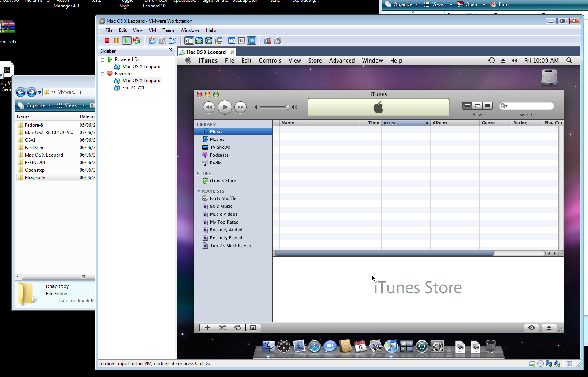Screen dimensions: 588x377
Task: Toggle the iTunes visualizer eye button
Action: [x=531, y=328]
